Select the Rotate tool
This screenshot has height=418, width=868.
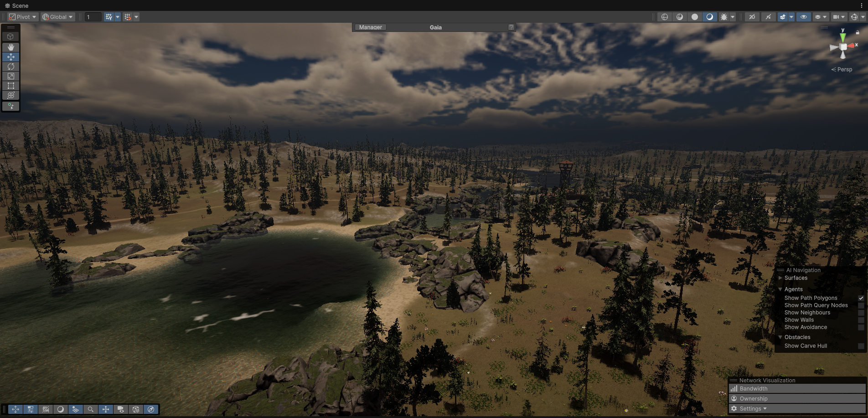click(x=11, y=67)
